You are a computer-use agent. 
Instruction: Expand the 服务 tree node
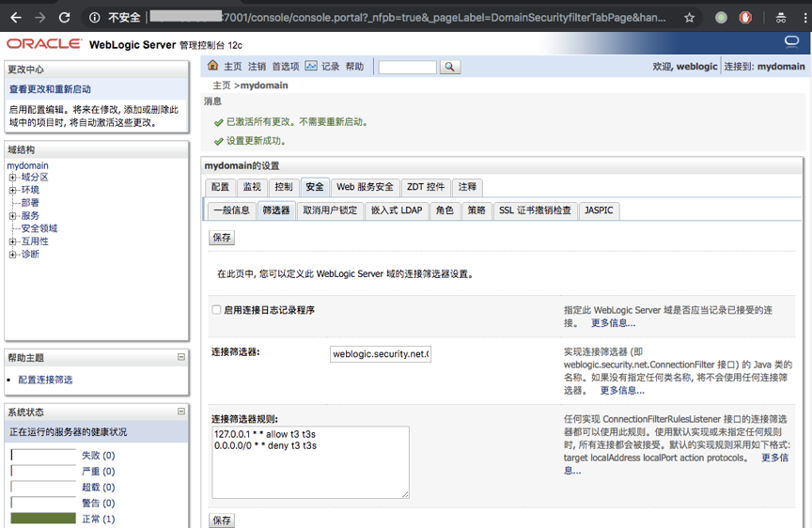[x=12, y=216]
